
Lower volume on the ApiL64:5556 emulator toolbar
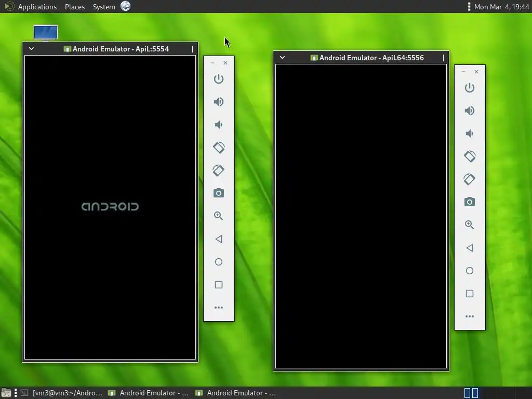click(x=470, y=134)
